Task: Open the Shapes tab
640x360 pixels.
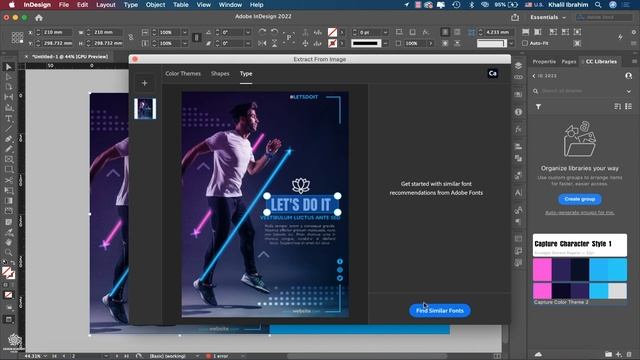Action: click(x=220, y=73)
